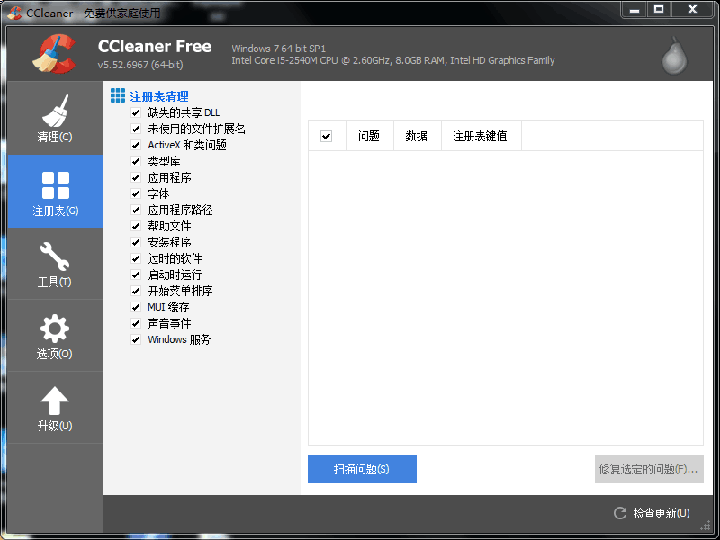
Task: Click the 问题 column header
Action: (x=370, y=136)
